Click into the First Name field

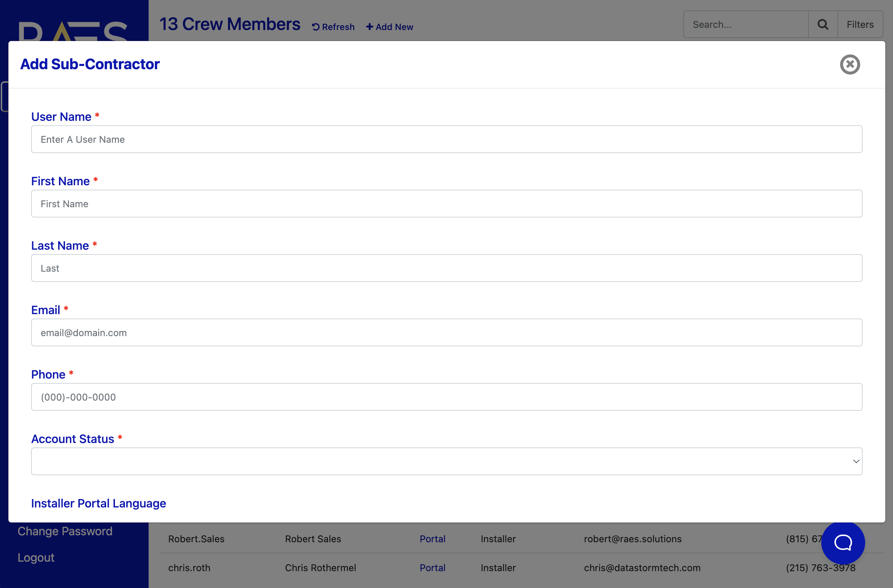pos(446,204)
